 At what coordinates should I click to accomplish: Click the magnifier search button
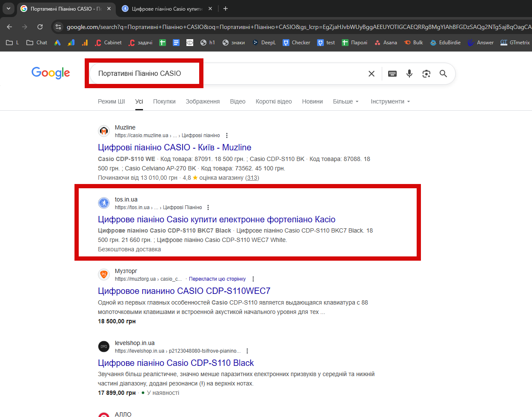point(443,74)
